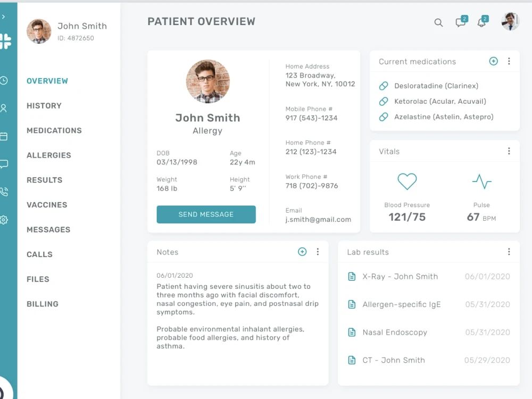Open the BILLING section in navigation
The height and width of the screenshot is (399, 532).
click(x=43, y=304)
